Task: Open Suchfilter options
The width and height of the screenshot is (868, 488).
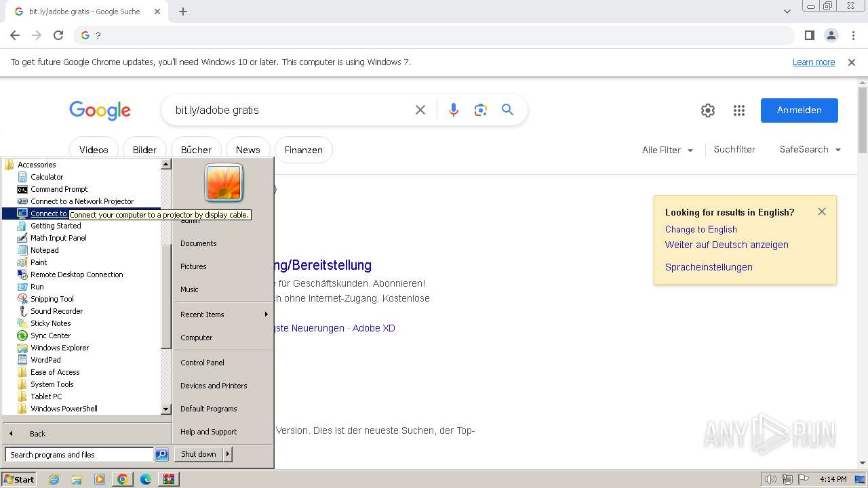Action: point(734,150)
